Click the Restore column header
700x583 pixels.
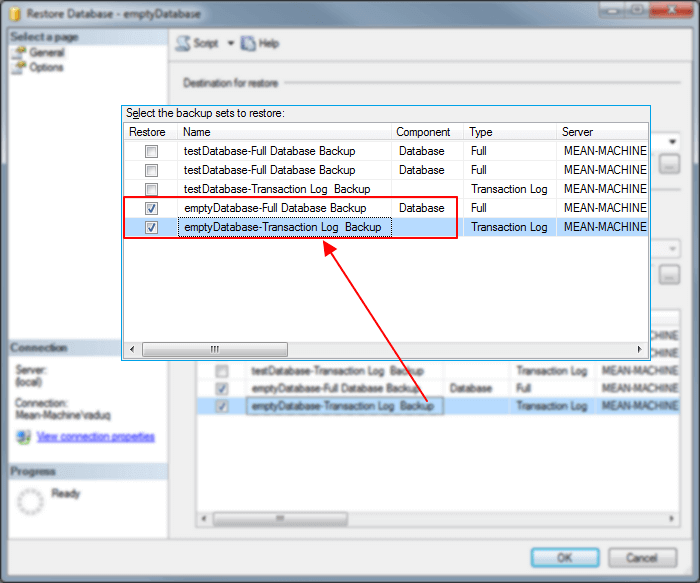[x=150, y=132]
